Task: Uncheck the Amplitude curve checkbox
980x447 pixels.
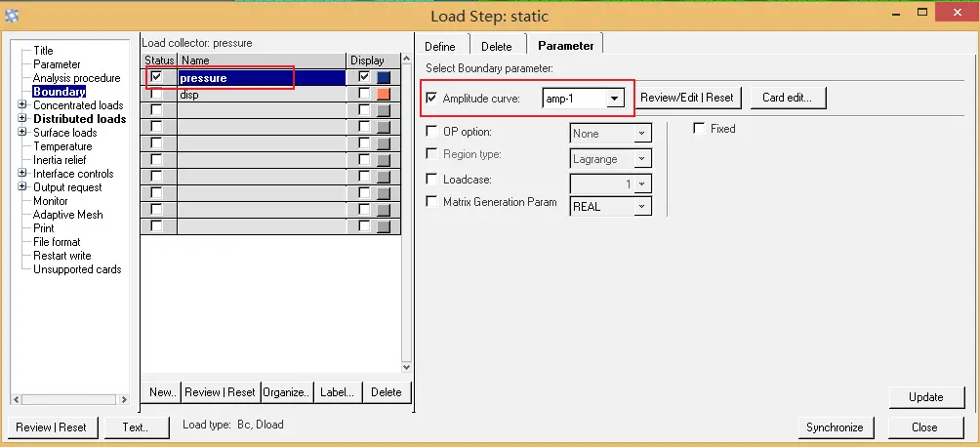Action: (431, 99)
